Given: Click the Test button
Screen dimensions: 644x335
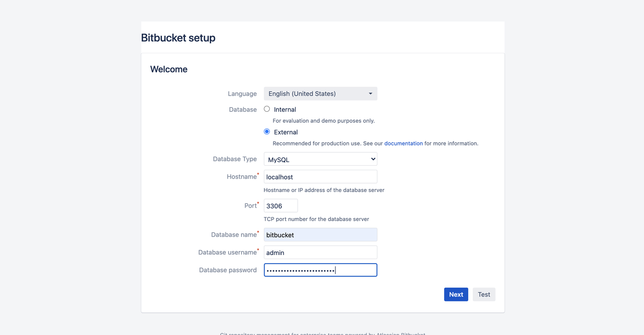Looking at the screenshot, I should (x=484, y=294).
